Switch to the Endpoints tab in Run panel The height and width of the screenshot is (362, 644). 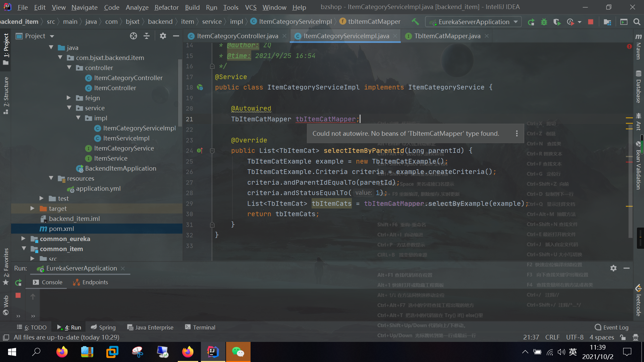91,282
